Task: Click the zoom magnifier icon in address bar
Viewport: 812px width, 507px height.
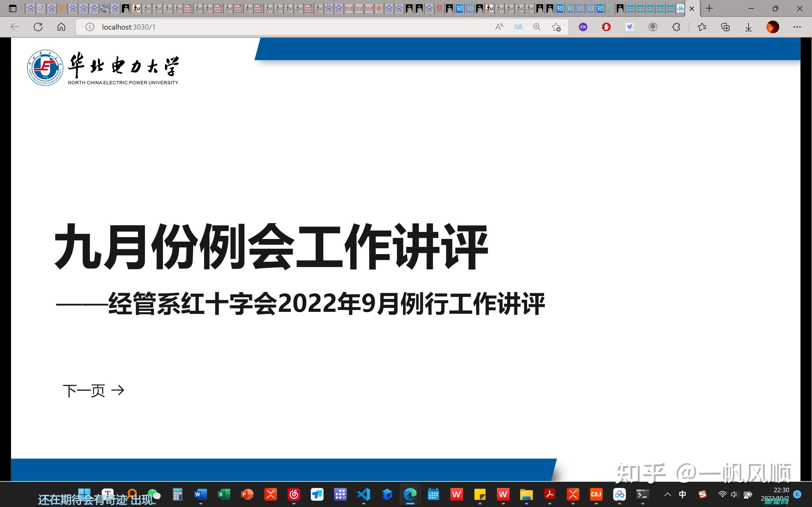Action: 537,27
